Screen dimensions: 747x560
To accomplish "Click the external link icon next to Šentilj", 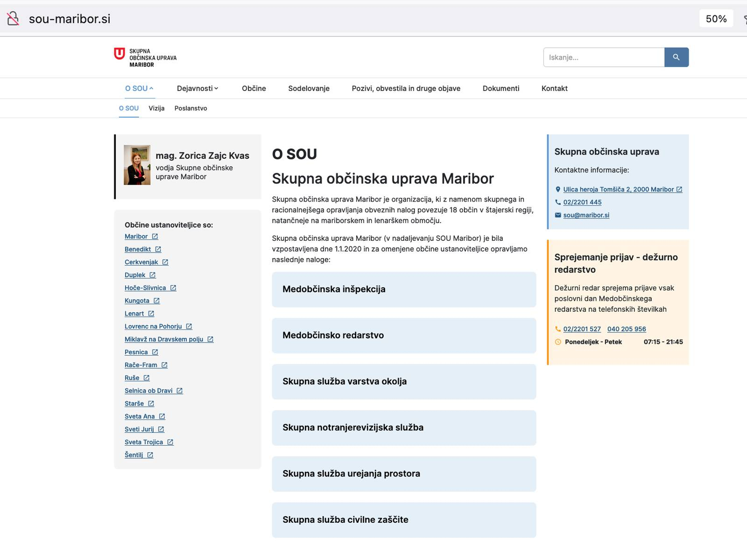I will coord(150,455).
